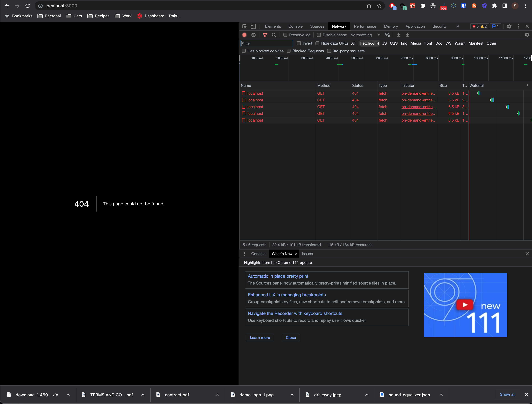Image resolution: width=532 pixels, height=404 pixels.
Task: Export network log as HAR file
Action: click(x=408, y=35)
